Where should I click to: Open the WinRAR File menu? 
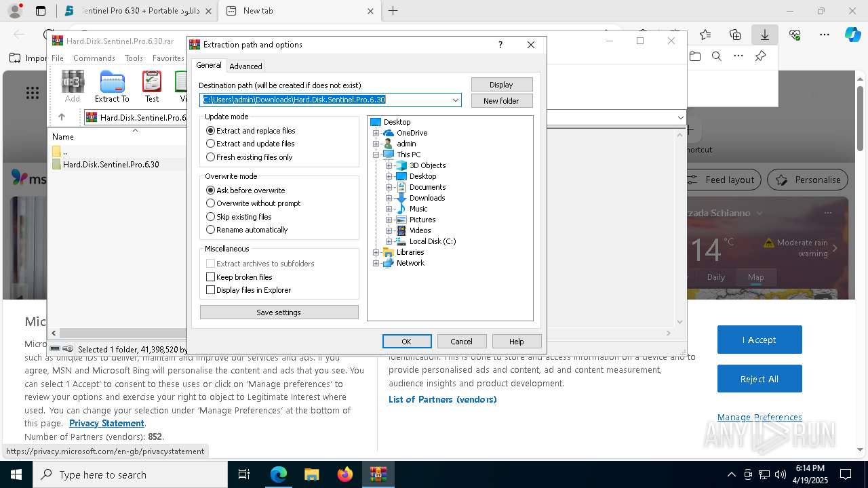pyautogui.click(x=58, y=58)
